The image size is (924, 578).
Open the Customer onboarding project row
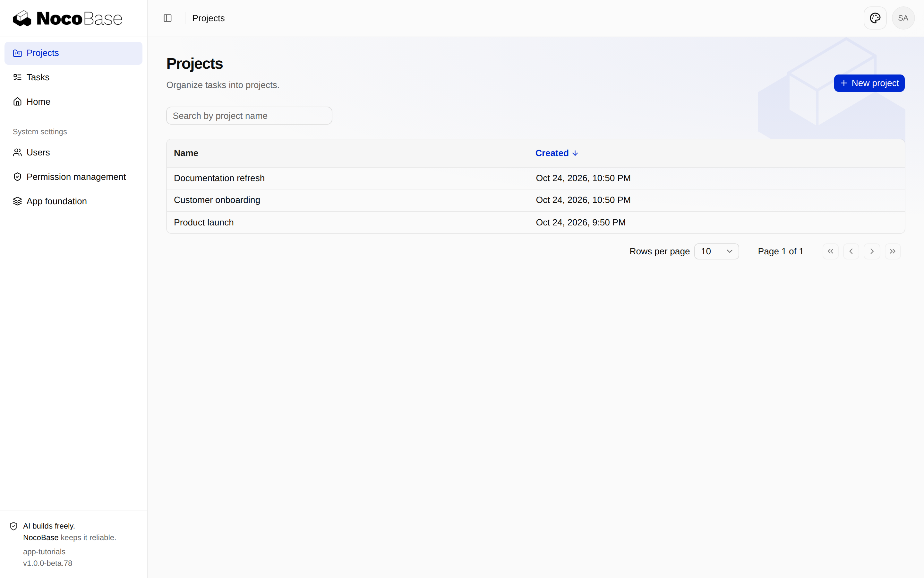coord(536,200)
